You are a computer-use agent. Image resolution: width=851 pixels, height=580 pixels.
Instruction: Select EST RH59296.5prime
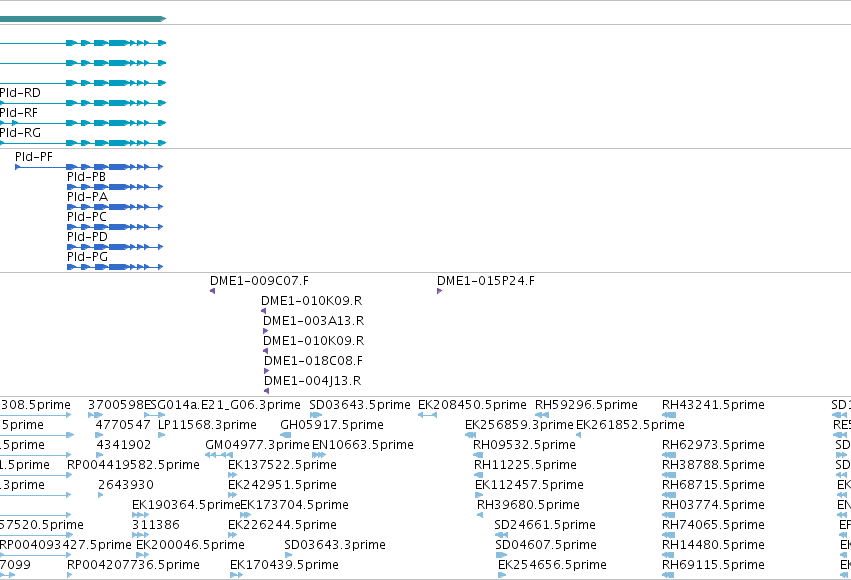coord(586,405)
